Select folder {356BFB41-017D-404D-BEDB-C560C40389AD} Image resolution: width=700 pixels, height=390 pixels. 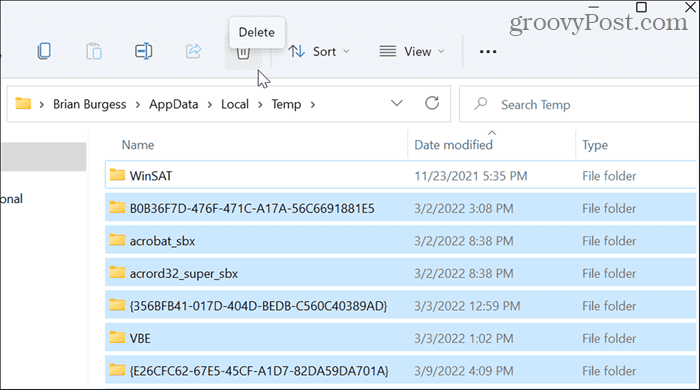400,306
